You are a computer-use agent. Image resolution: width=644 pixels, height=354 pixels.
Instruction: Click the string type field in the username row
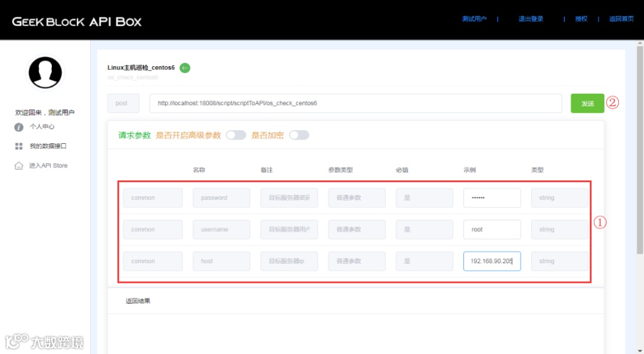point(559,229)
